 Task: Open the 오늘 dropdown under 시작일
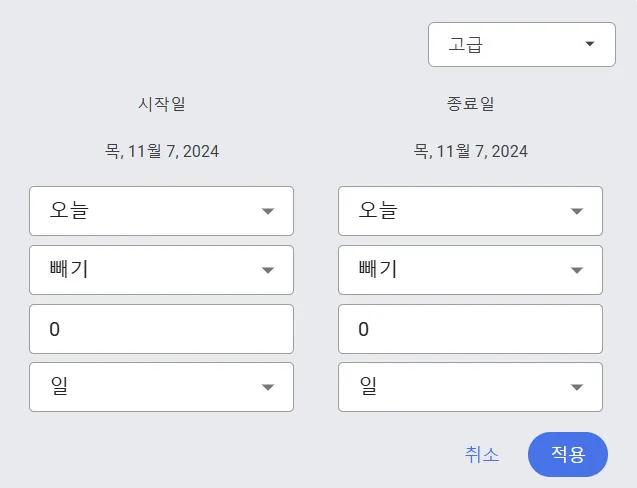pos(160,211)
